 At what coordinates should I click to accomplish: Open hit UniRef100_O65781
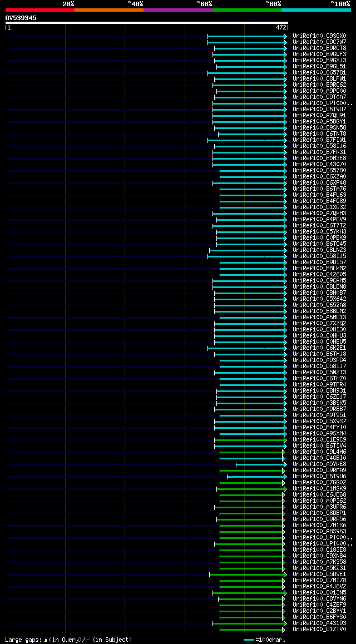[319, 73]
